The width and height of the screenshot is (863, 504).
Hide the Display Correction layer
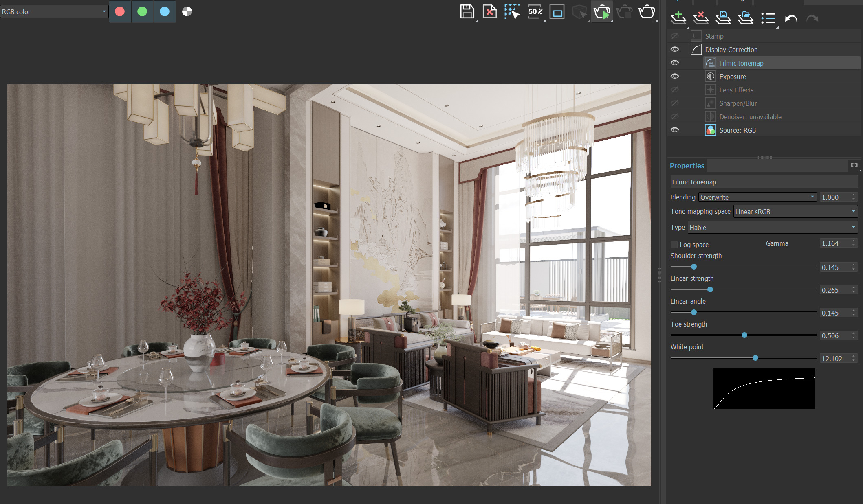pyautogui.click(x=675, y=49)
